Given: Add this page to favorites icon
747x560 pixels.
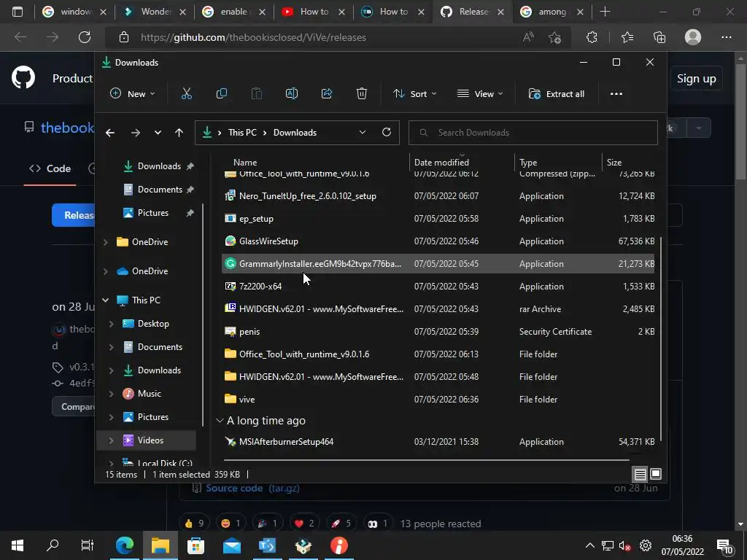Looking at the screenshot, I should pos(554,37).
